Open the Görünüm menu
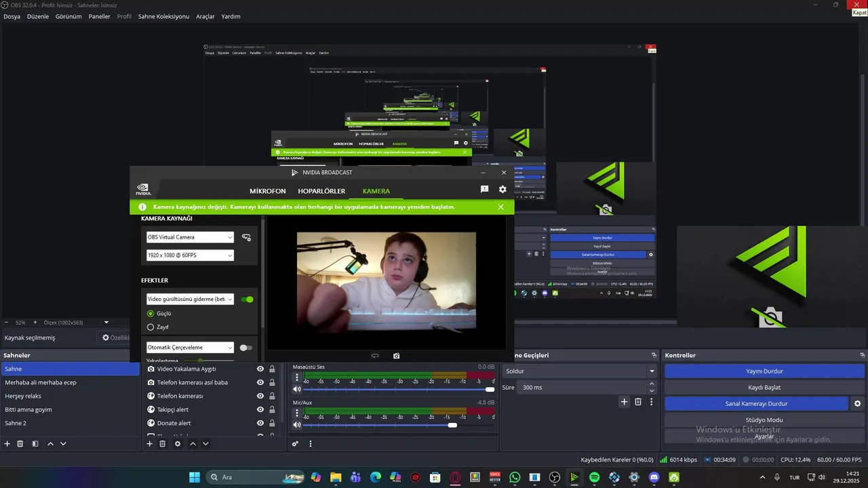This screenshot has width=868, height=488. pos(68,16)
